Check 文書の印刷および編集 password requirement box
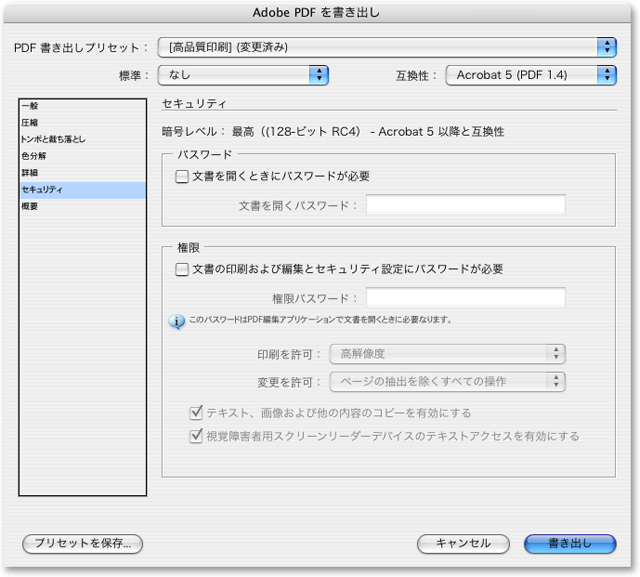Image resolution: width=640 pixels, height=577 pixels. coord(182,269)
